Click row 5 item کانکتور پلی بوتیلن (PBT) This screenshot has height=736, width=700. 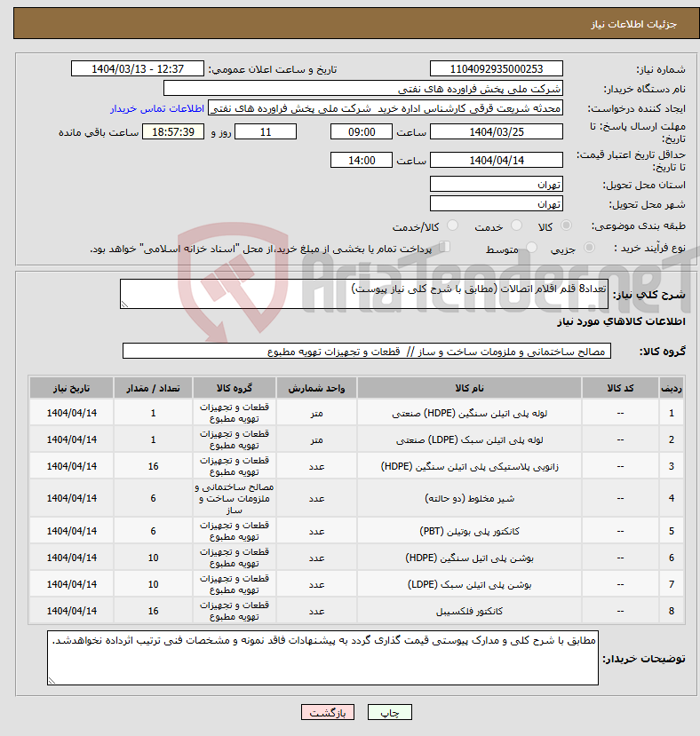(469, 531)
